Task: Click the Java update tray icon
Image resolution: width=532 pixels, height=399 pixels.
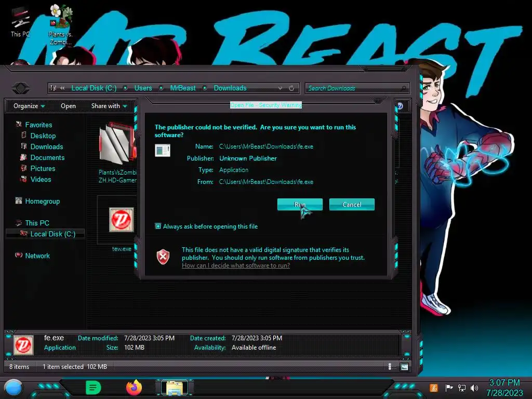Action: point(434,388)
